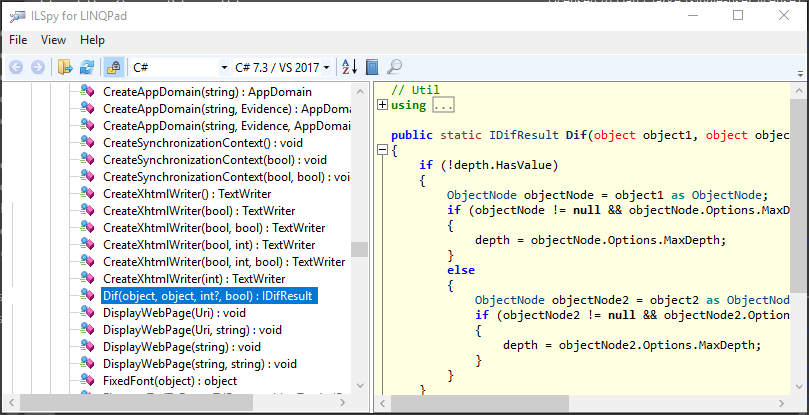Open Search with the magnifier icon
Viewport: 809px width, 415px height.
click(394, 67)
